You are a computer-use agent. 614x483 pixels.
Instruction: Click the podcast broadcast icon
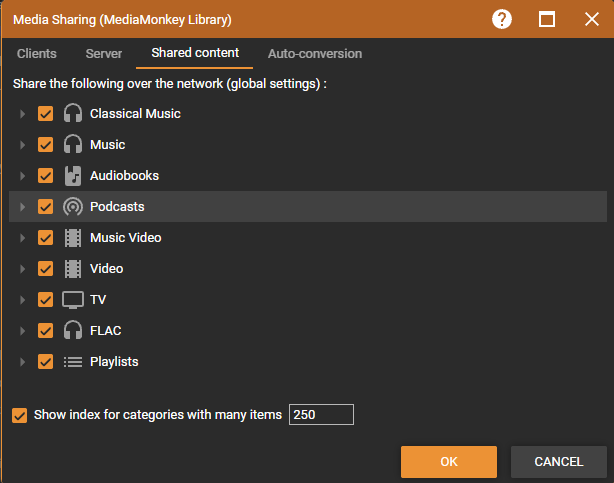point(72,207)
